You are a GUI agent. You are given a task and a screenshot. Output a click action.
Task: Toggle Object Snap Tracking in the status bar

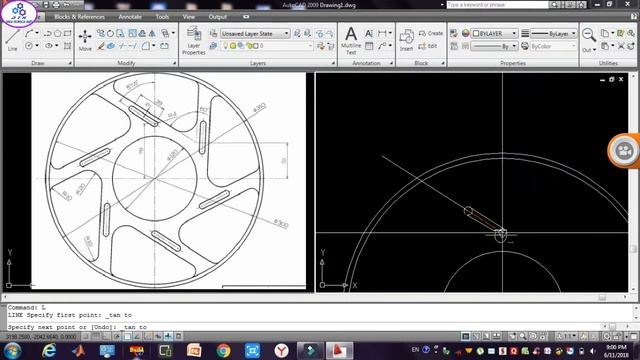137,337
